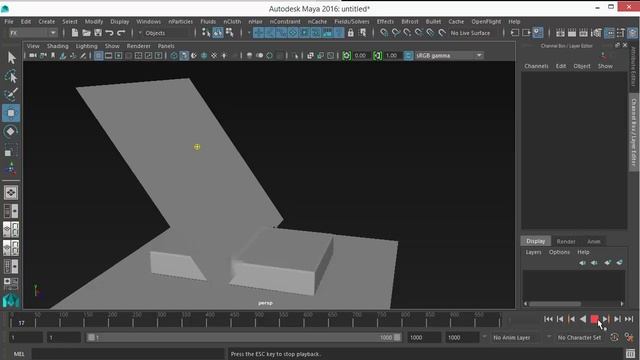The image size is (640, 360).
Task: Play animation backwards
Action: 583,319
